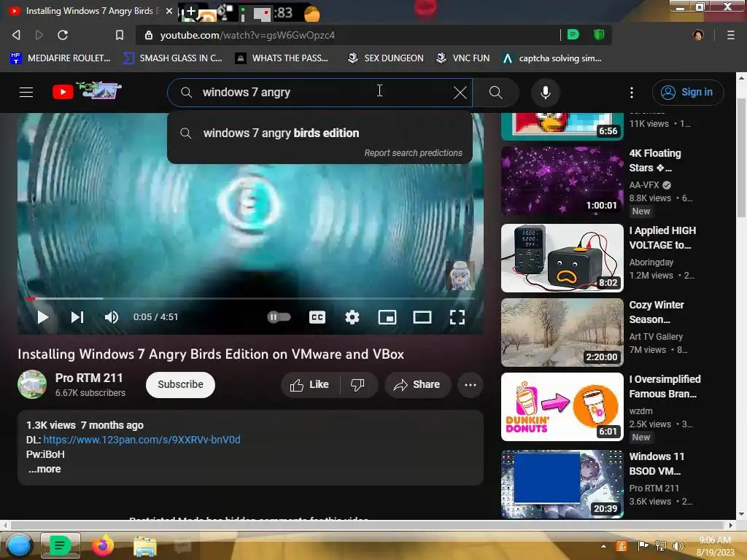Open more actions ellipsis under video
This screenshot has width=747, height=560.
point(471,385)
